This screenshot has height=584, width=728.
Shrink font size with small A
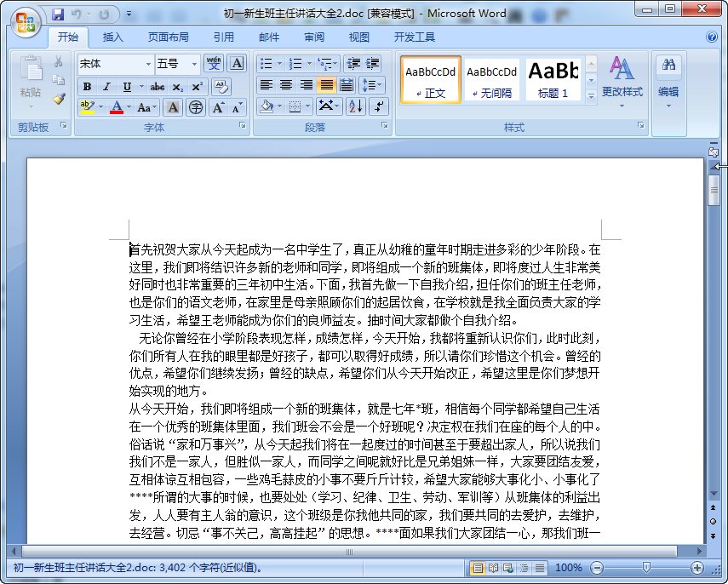pos(237,108)
